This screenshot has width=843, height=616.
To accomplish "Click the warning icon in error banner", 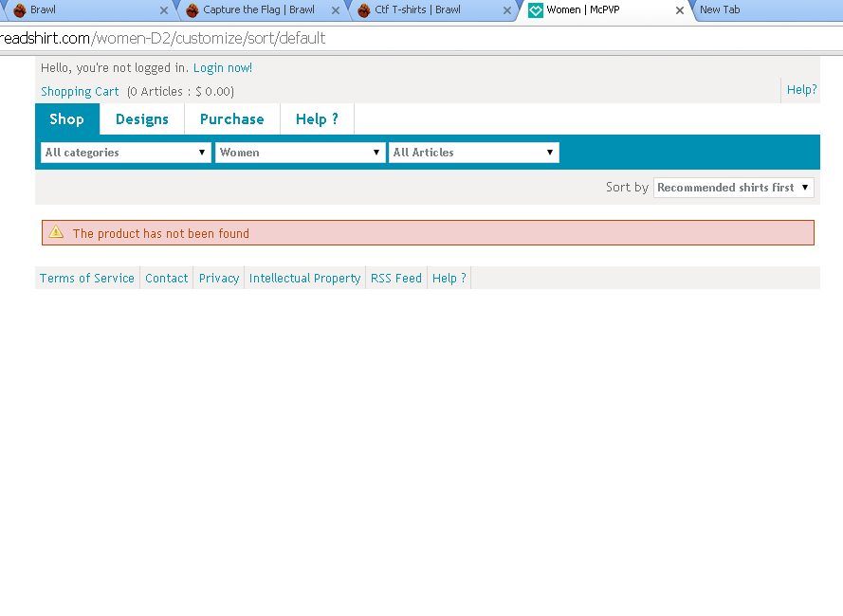I will [56, 232].
